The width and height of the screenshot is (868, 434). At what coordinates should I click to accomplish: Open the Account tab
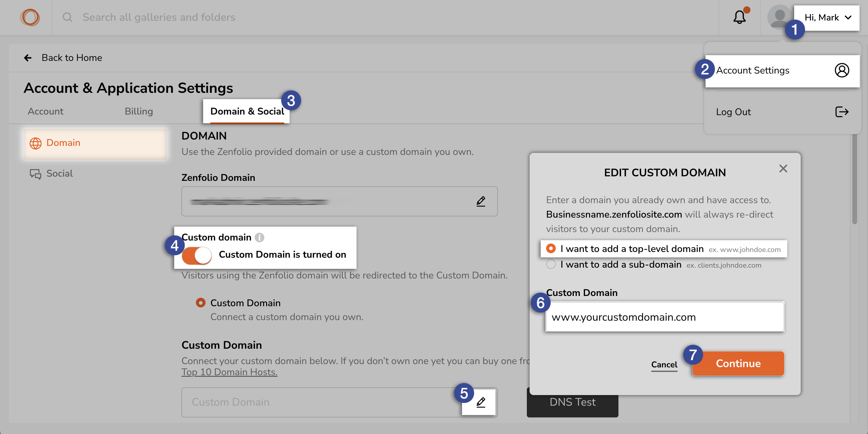[x=46, y=112]
